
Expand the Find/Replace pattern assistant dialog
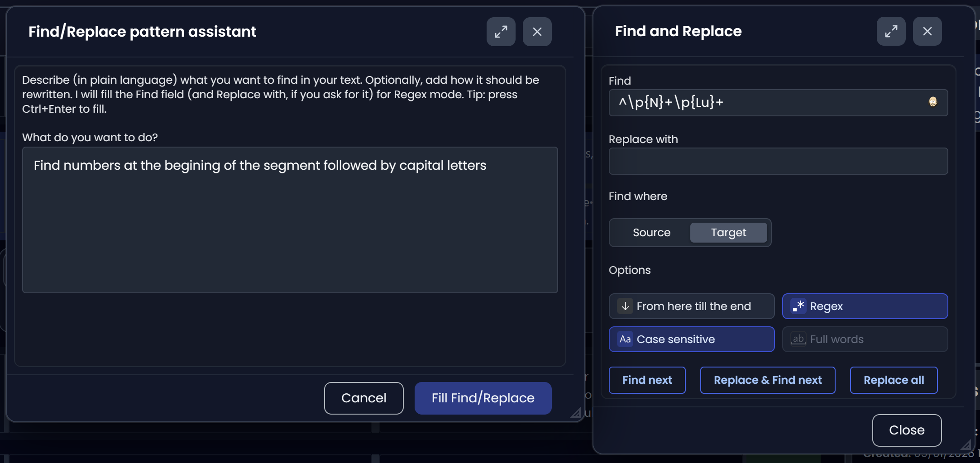point(501,31)
